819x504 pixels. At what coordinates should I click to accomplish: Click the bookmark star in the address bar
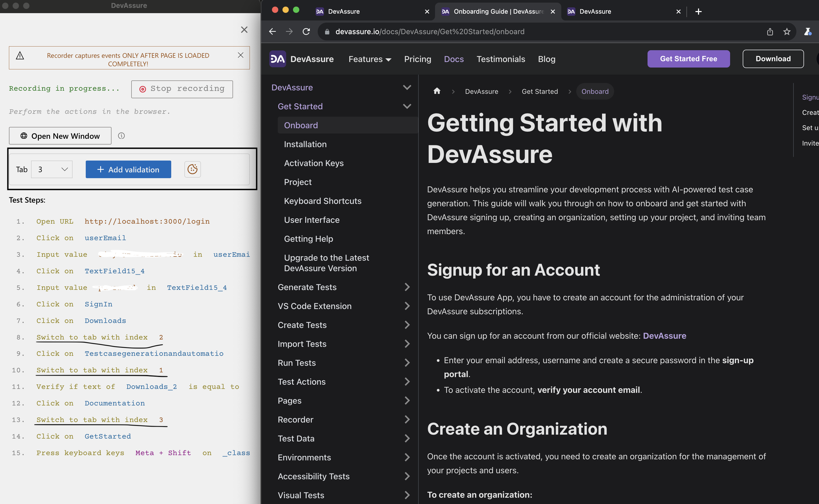tap(787, 32)
